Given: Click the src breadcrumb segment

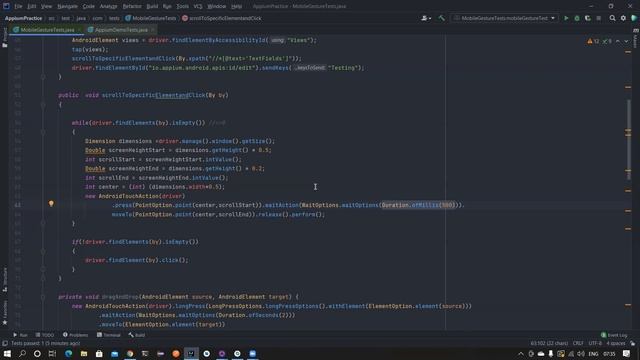Looking at the screenshot, I should tap(51, 18).
